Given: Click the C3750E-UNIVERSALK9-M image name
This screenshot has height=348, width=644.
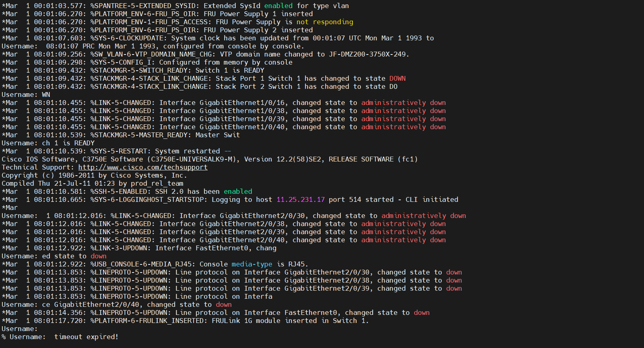Looking at the screenshot, I should (193, 159).
